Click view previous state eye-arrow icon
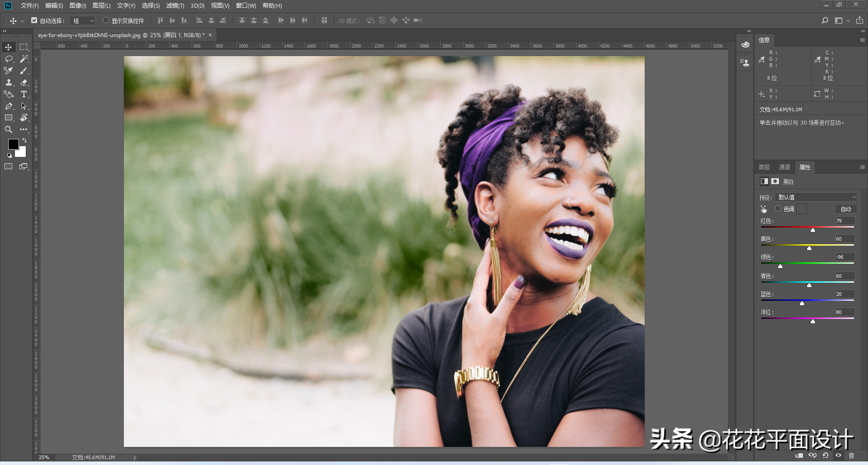 [812, 456]
